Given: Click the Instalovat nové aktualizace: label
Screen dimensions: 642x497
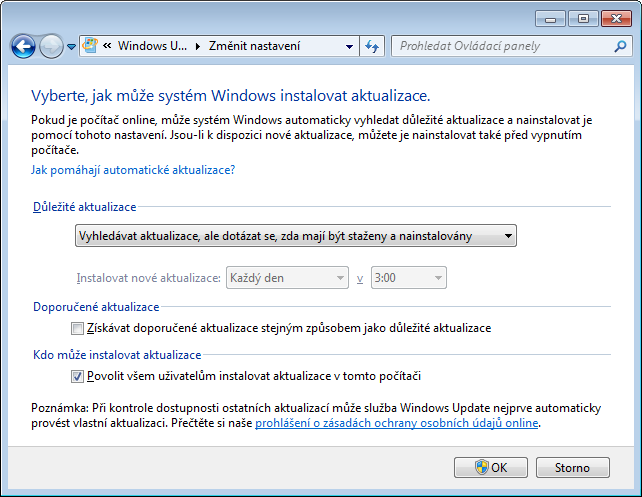Looking at the screenshot, I should tap(149, 278).
